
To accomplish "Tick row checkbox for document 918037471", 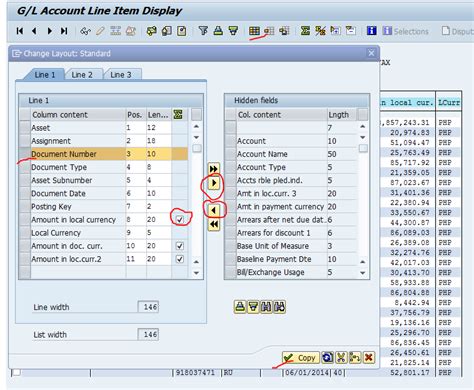I will 16,372.
